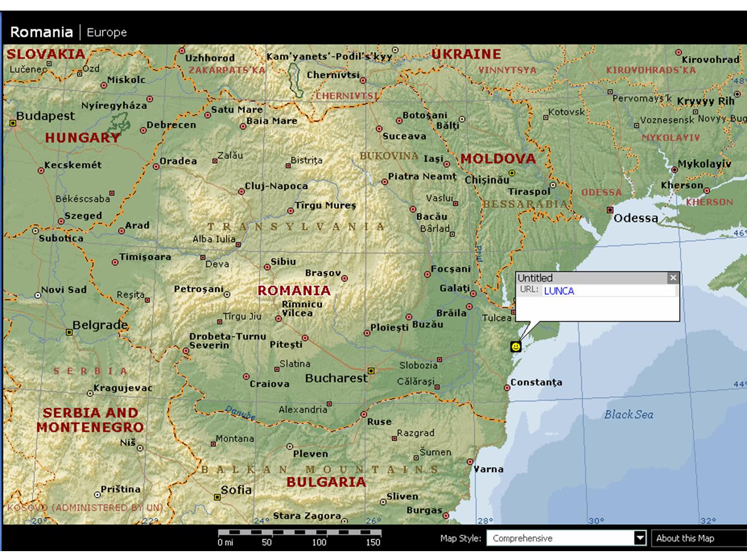Open About this Map
This screenshot has width=747, height=560.
pos(685,538)
